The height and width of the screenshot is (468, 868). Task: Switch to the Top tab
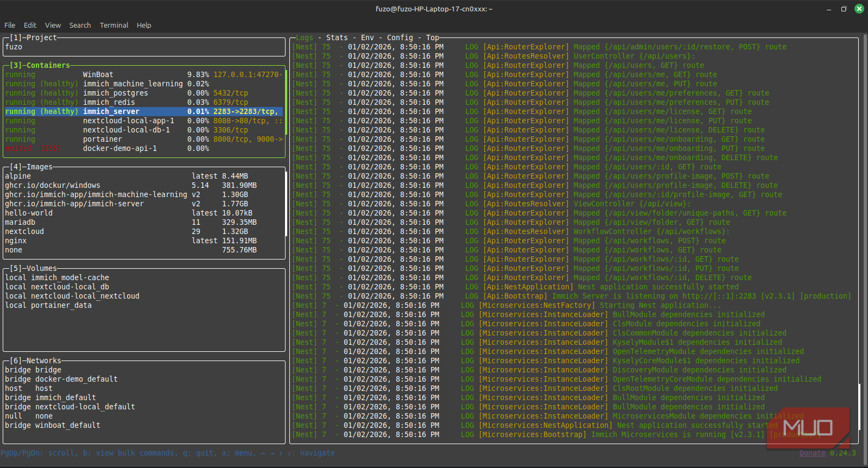(433, 37)
